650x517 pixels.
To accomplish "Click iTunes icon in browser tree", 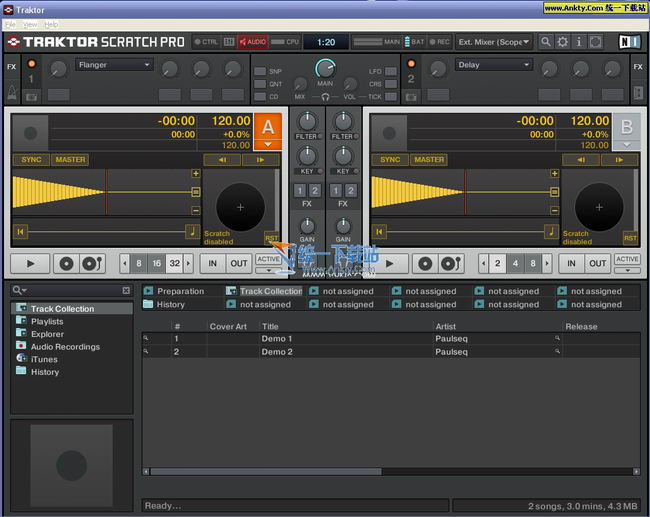I will coord(21,358).
